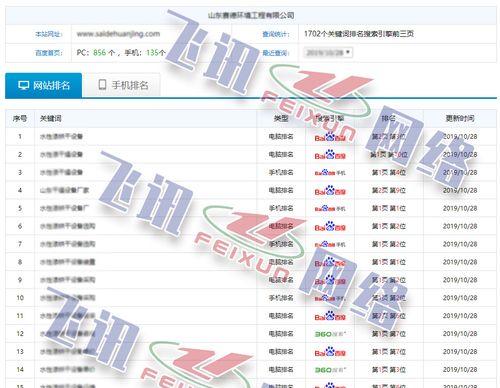
Task: Click the keyword in row 7
Action: tap(68, 244)
